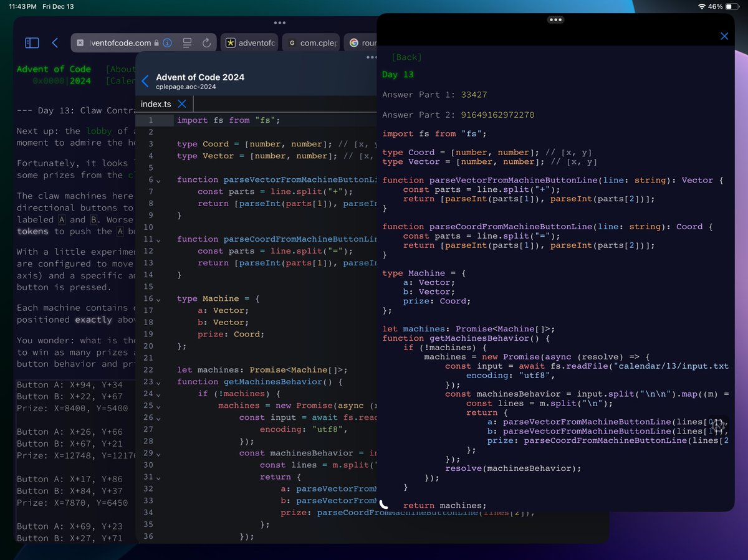Focus the Safari address bar

[x=143, y=43]
